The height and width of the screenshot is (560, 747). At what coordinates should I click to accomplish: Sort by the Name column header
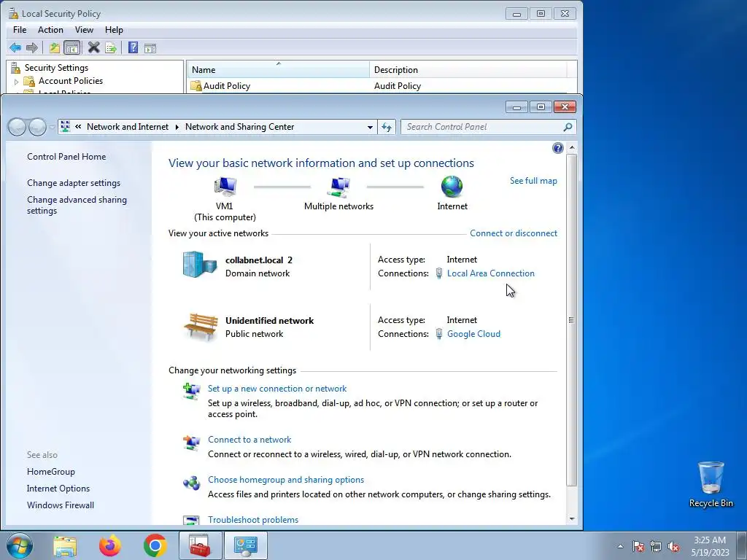click(x=278, y=69)
